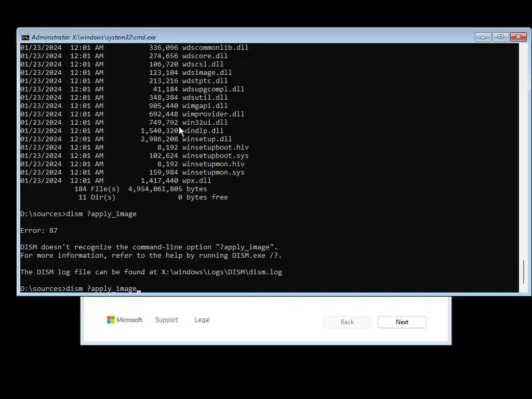532x399 pixels.
Task: Open the Support link
Action: (x=167, y=320)
